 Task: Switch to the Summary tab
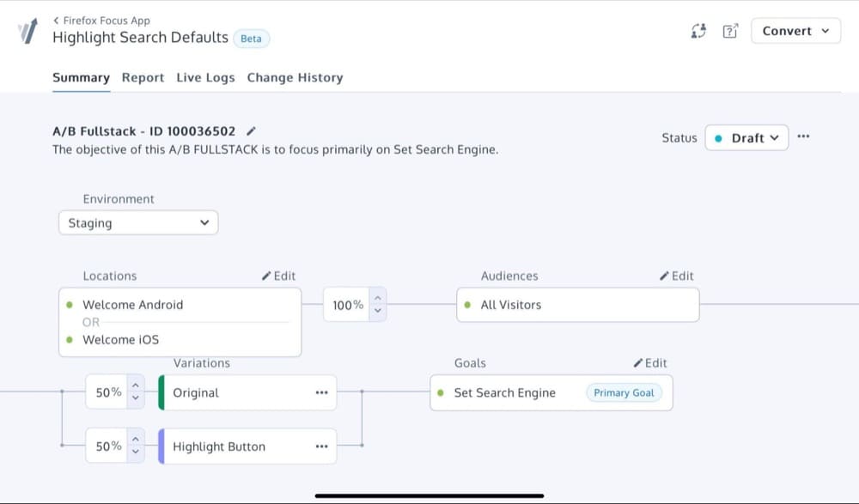coord(81,78)
